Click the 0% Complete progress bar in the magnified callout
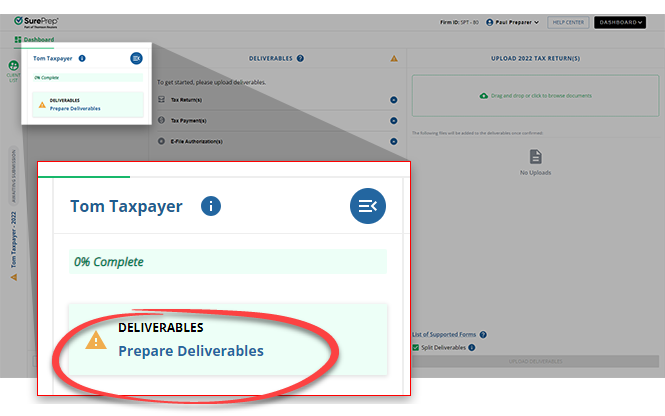Viewport: 665px width, 416px height. pyautogui.click(x=228, y=262)
